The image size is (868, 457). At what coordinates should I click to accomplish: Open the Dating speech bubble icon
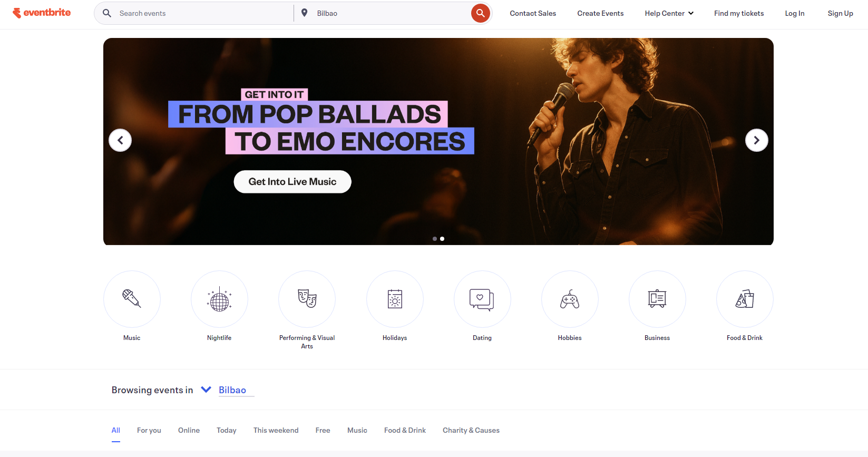(x=482, y=299)
